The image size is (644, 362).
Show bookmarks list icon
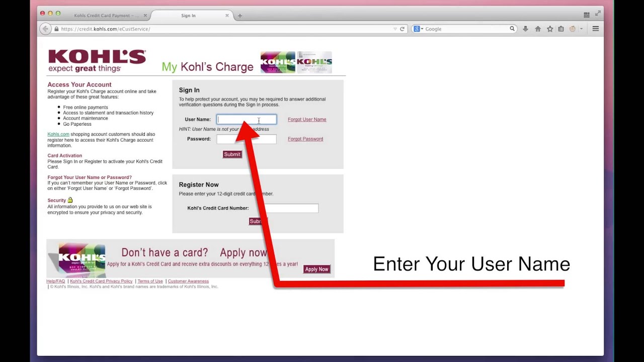click(x=561, y=29)
